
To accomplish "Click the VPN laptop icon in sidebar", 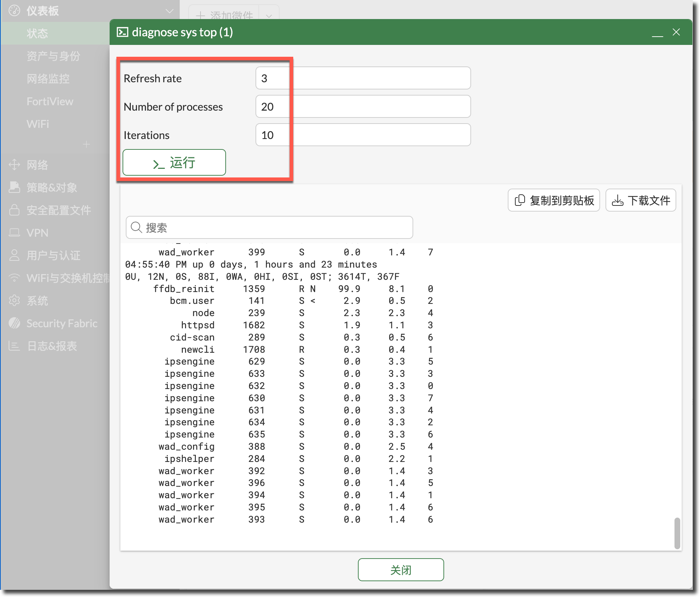I will click(x=14, y=233).
